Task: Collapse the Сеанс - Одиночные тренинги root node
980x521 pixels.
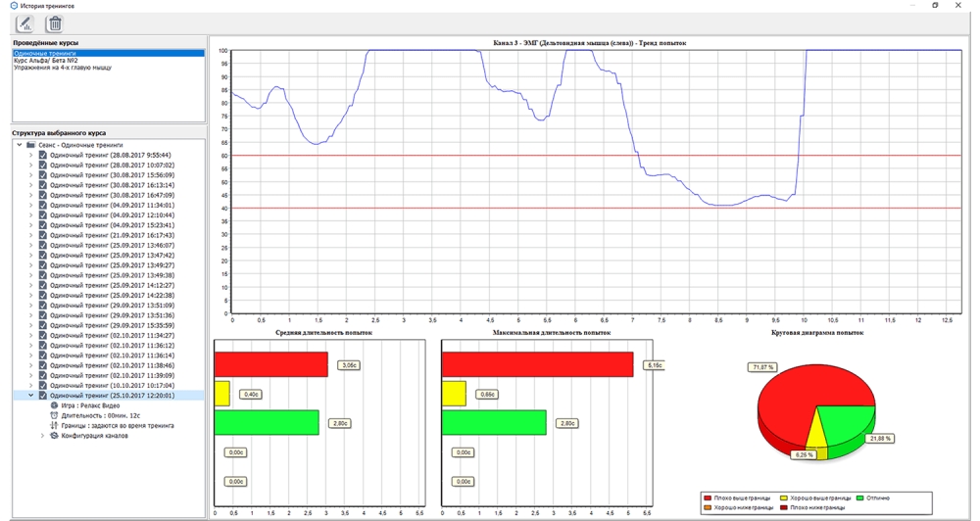Action: 19,144
